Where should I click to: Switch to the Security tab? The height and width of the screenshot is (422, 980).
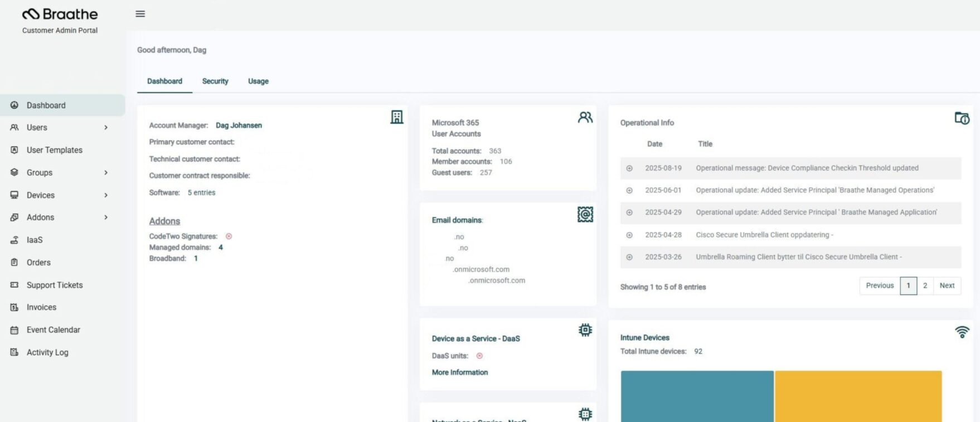(215, 81)
